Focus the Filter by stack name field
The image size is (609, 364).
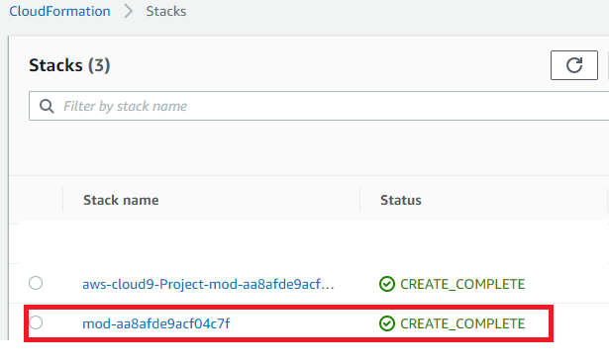click(319, 106)
